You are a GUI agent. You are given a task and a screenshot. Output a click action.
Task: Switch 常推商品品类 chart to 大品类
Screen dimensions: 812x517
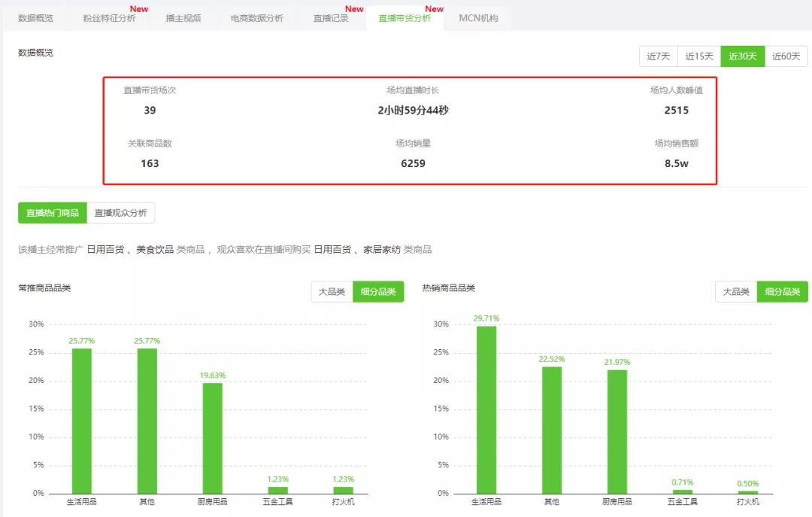point(331,291)
